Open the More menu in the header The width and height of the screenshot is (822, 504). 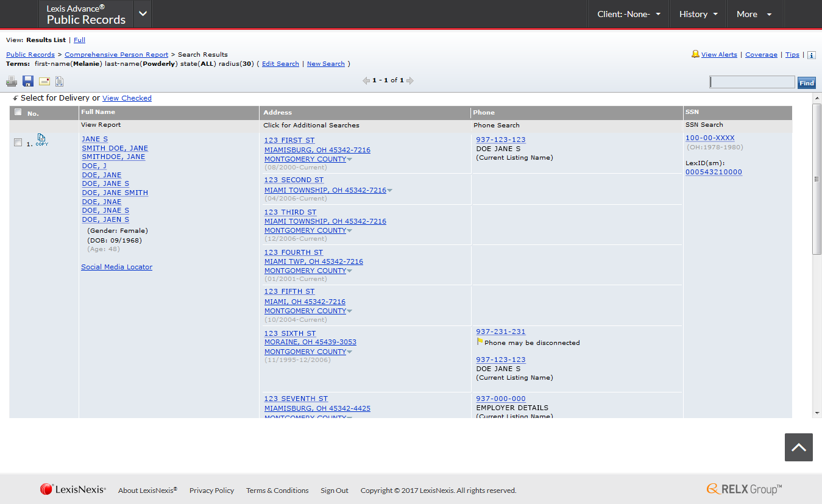pos(754,14)
